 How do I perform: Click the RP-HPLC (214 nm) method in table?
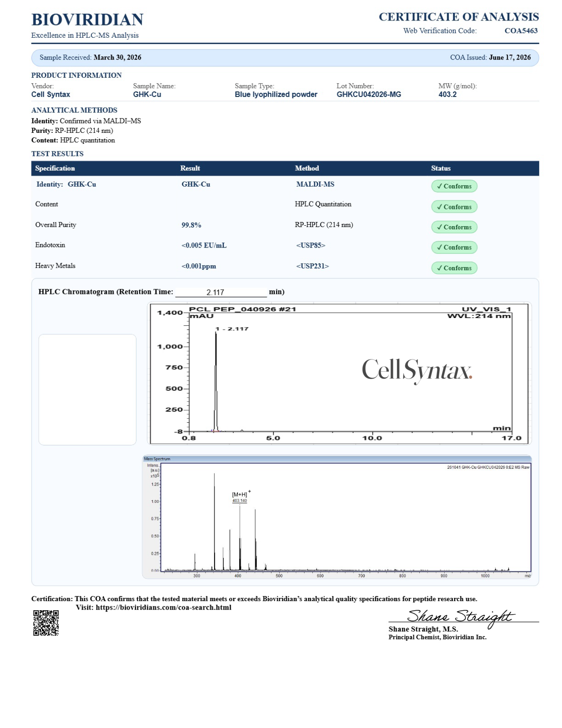pyautogui.click(x=324, y=225)
